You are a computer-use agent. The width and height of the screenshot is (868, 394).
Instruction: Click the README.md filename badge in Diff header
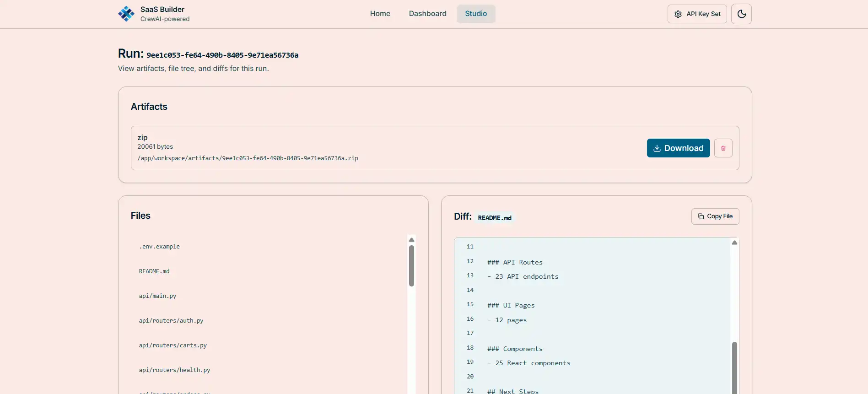point(495,218)
